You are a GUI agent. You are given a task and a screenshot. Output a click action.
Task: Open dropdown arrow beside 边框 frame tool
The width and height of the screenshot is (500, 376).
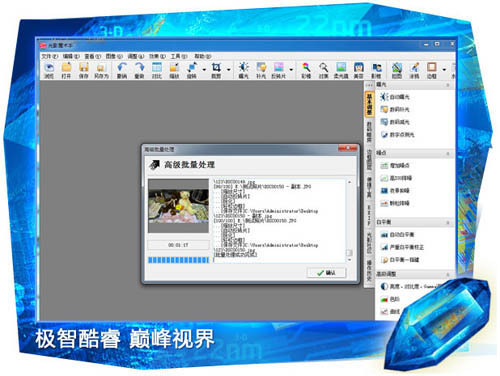[444, 70]
